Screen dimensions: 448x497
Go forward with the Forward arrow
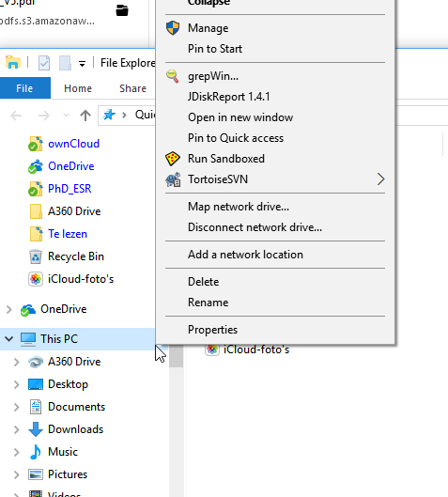(x=44, y=116)
